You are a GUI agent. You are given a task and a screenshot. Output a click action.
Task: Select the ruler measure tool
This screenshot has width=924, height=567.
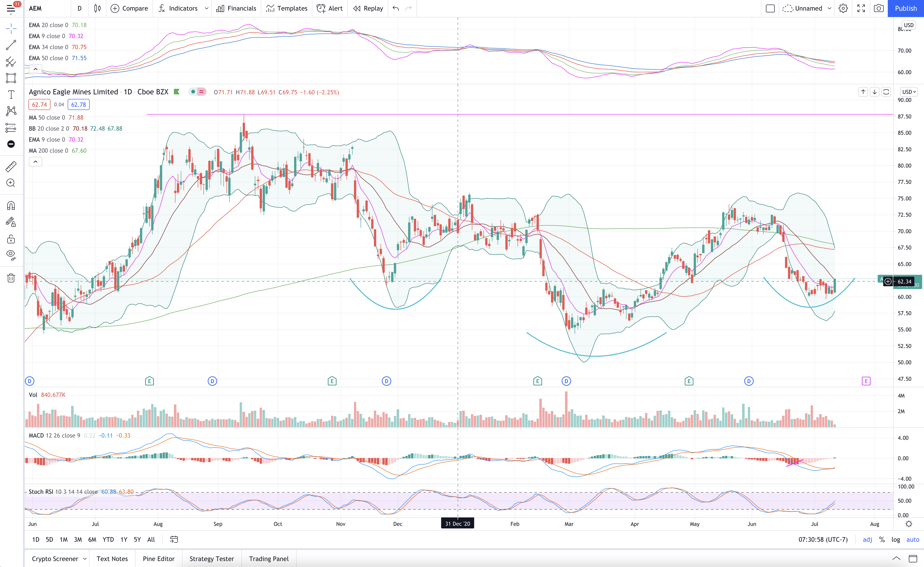(11, 166)
